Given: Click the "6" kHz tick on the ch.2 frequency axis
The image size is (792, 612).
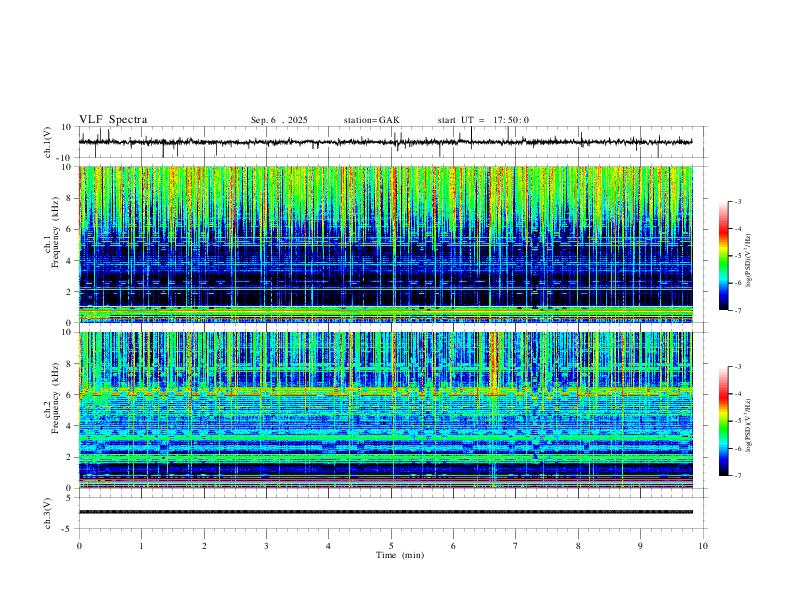Looking at the screenshot, I should pyautogui.click(x=70, y=395).
